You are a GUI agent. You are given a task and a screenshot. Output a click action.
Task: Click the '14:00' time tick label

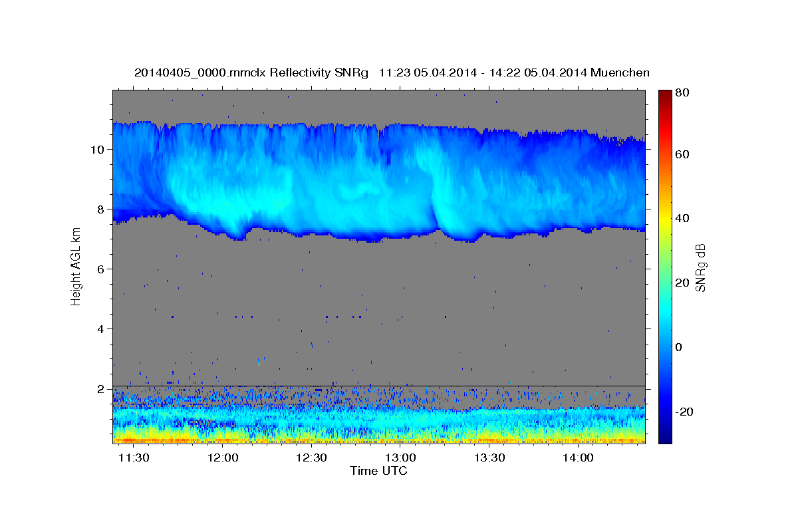pos(578,458)
